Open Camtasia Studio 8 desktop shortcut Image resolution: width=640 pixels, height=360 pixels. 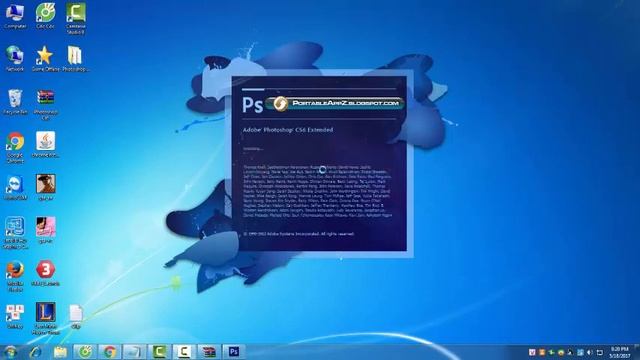76,18
